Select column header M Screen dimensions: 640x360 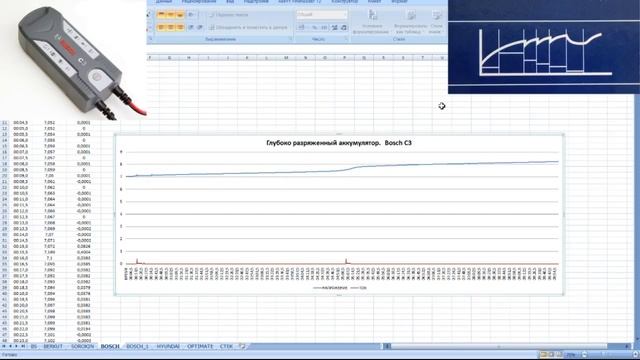point(286,58)
